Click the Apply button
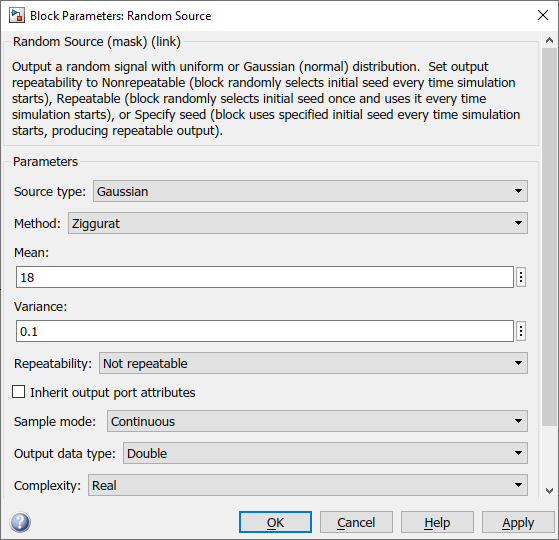This screenshot has width=559, height=540. [518, 522]
